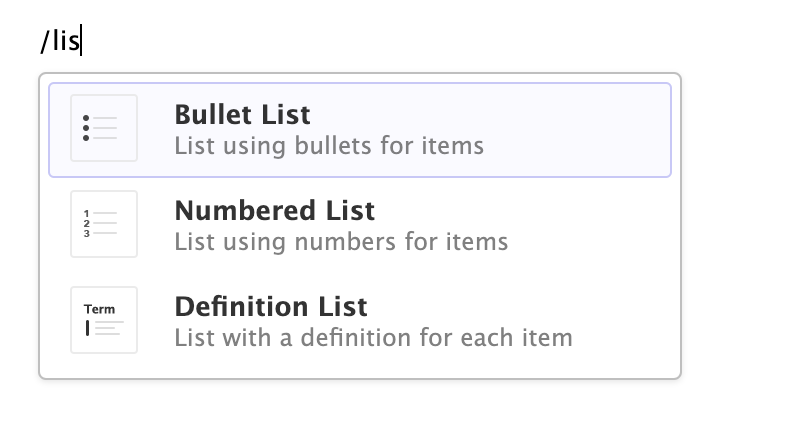Click "List with a definition for each item"
This screenshot has width=800, height=426.
(372, 338)
